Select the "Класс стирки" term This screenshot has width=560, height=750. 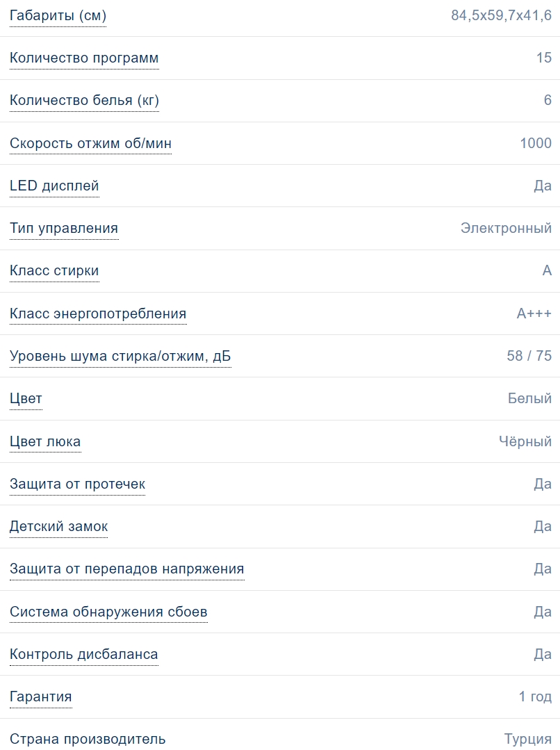pos(54,270)
